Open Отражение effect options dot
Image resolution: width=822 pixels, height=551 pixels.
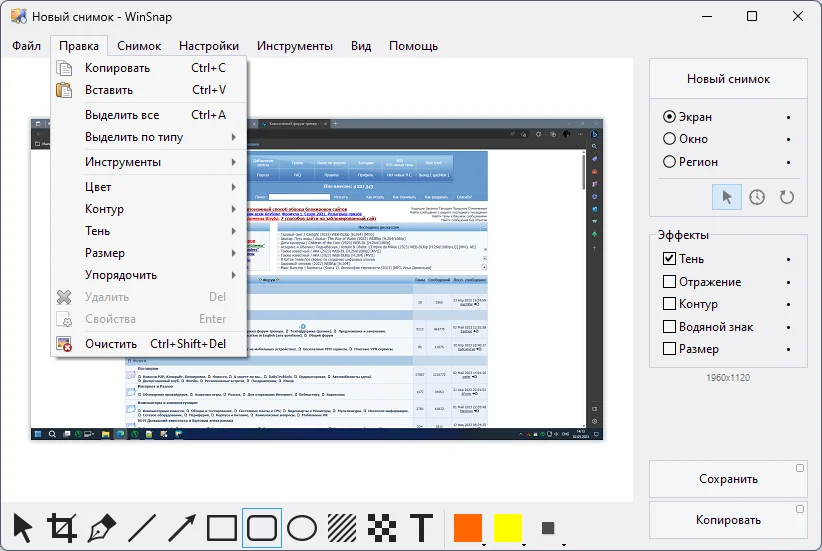(x=788, y=283)
